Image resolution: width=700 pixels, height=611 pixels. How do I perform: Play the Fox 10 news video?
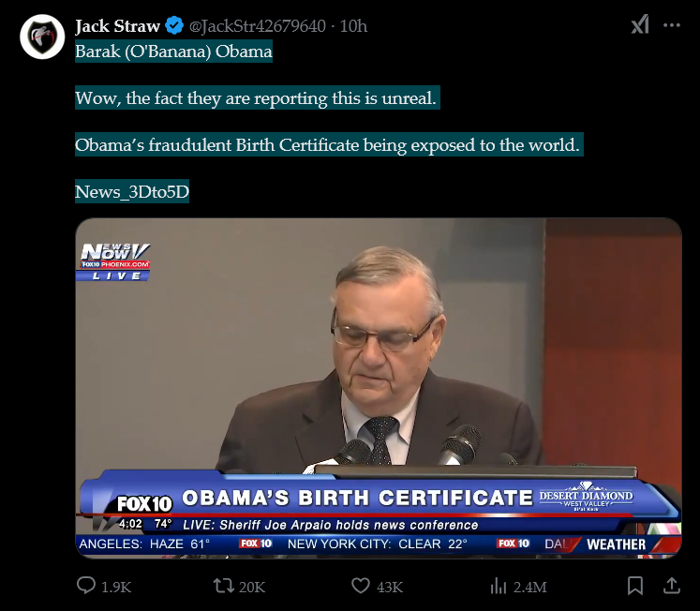click(x=378, y=388)
